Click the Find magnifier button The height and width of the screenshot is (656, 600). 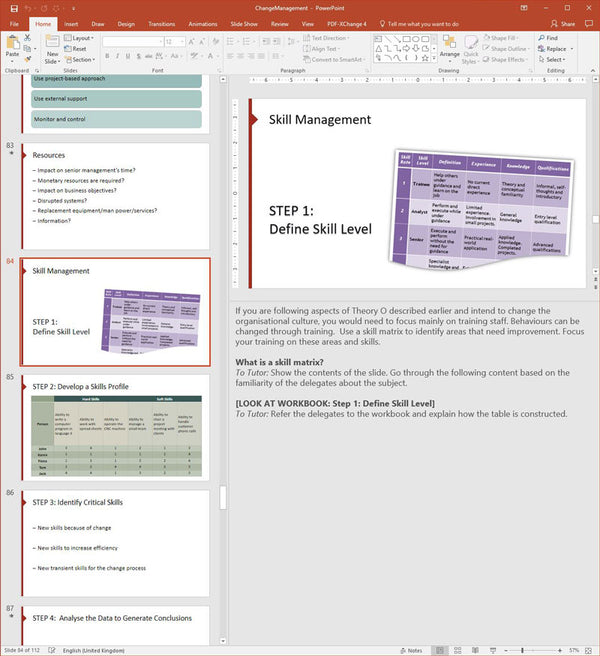pos(548,38)
